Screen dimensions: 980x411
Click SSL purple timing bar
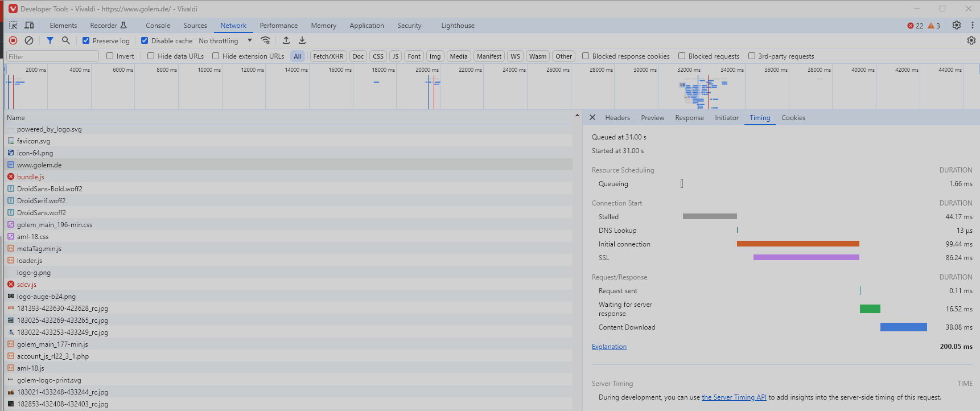[x=806, y=257]
